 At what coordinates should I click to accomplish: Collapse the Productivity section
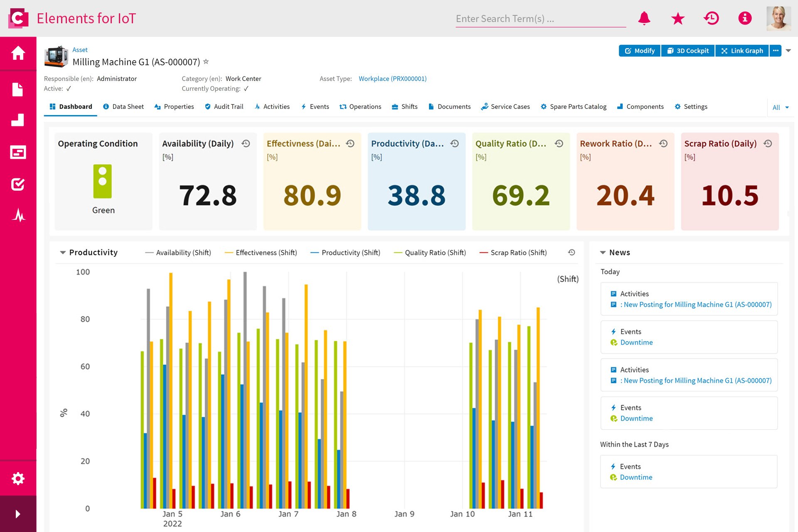pyautogui.click(x=63, y=253)
